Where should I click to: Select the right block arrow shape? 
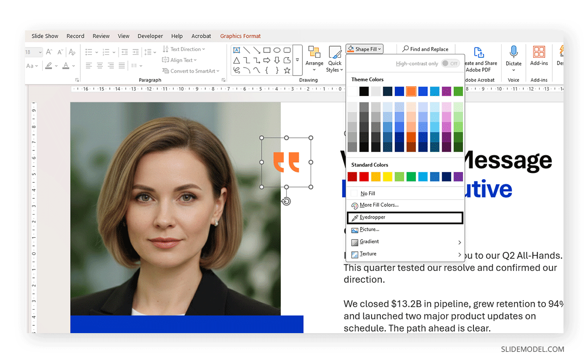[x=267, y=60]
